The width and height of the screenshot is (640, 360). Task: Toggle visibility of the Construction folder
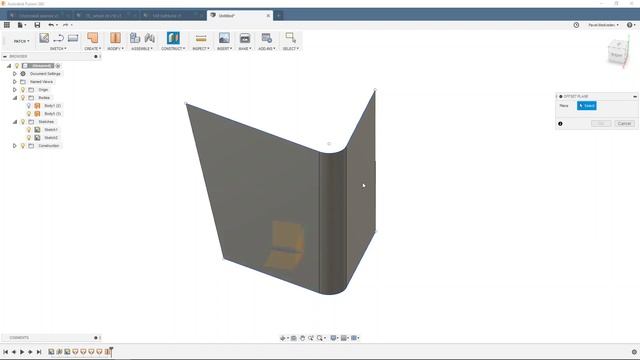pyautogui.click(x=23, y=146)
